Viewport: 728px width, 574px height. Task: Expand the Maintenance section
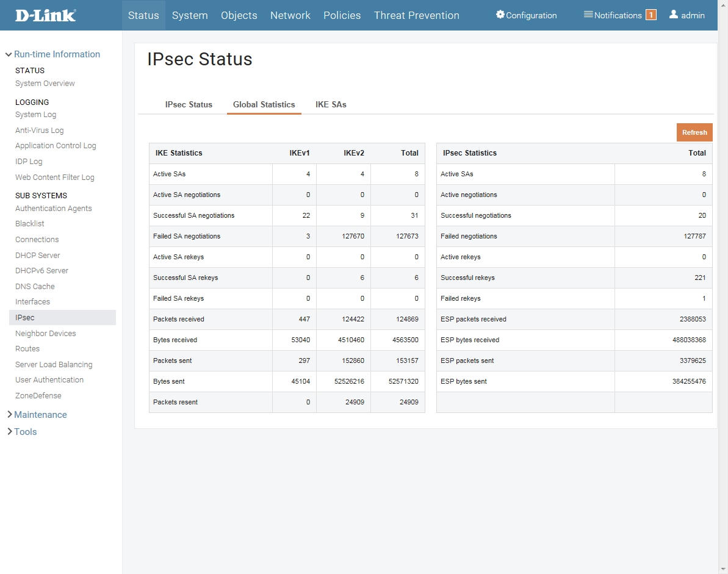10,414
